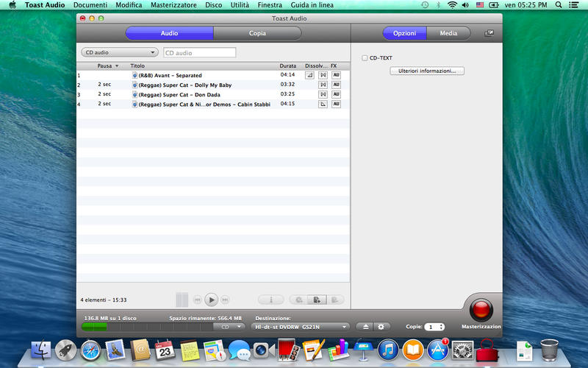Open the Finestra menu

tap(270, 5)
